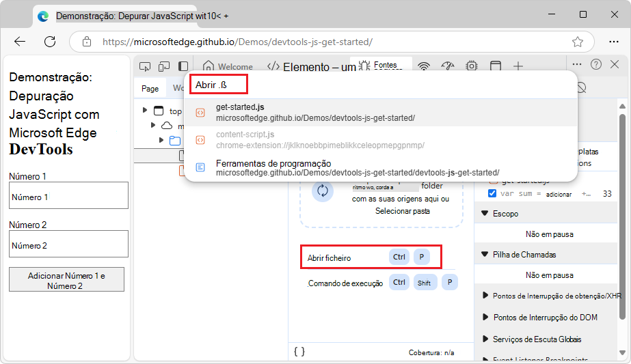Activate the inspect element tool

tap(145, 66)
